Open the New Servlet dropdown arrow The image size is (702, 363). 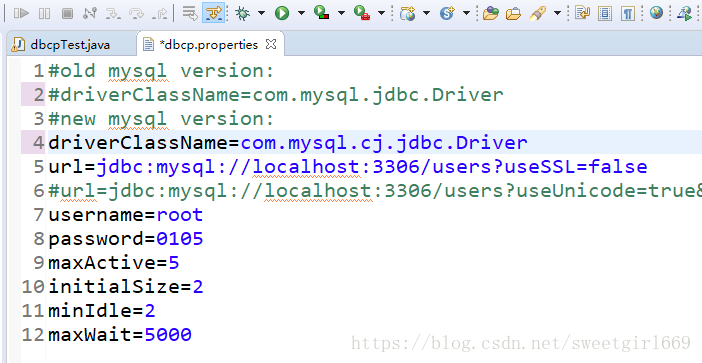[x=466, y=13]
